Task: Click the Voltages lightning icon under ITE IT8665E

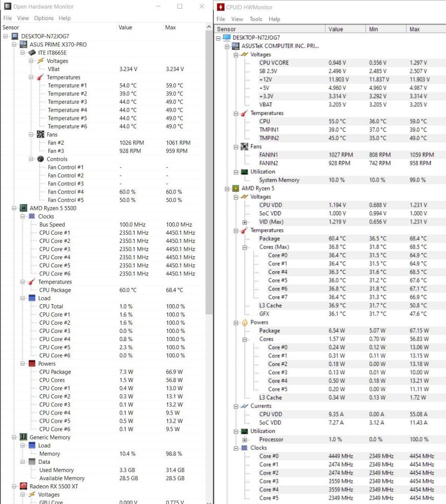Action: (40, 60)
